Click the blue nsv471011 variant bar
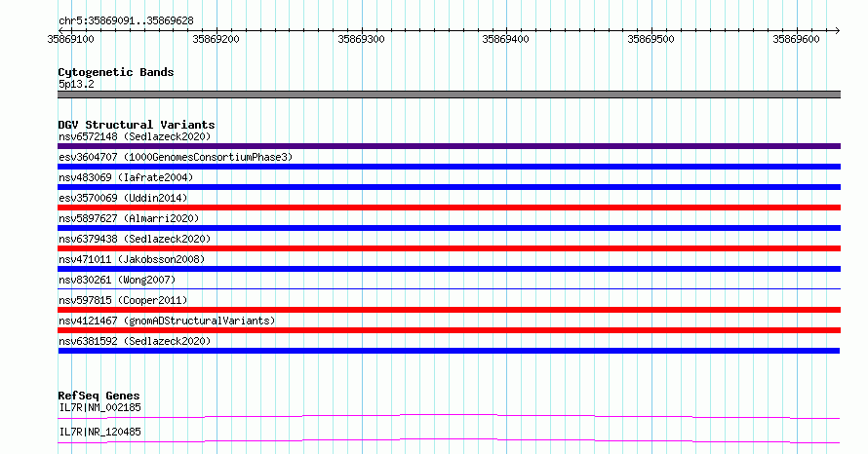 pyautogui.click(x=449, y=269)
